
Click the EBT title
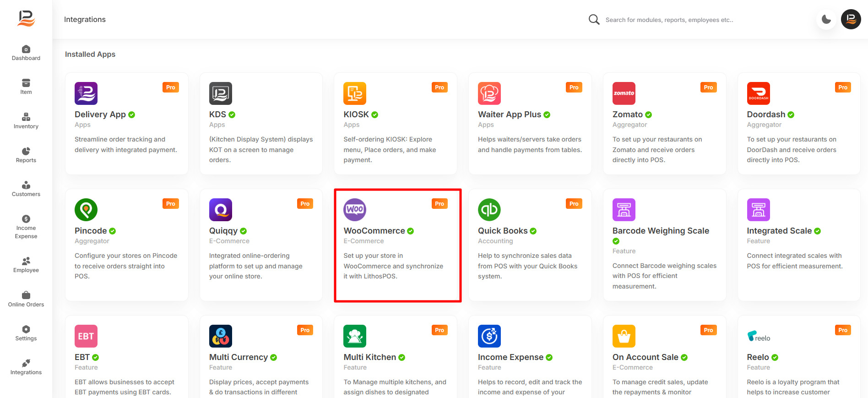(82, 357)
